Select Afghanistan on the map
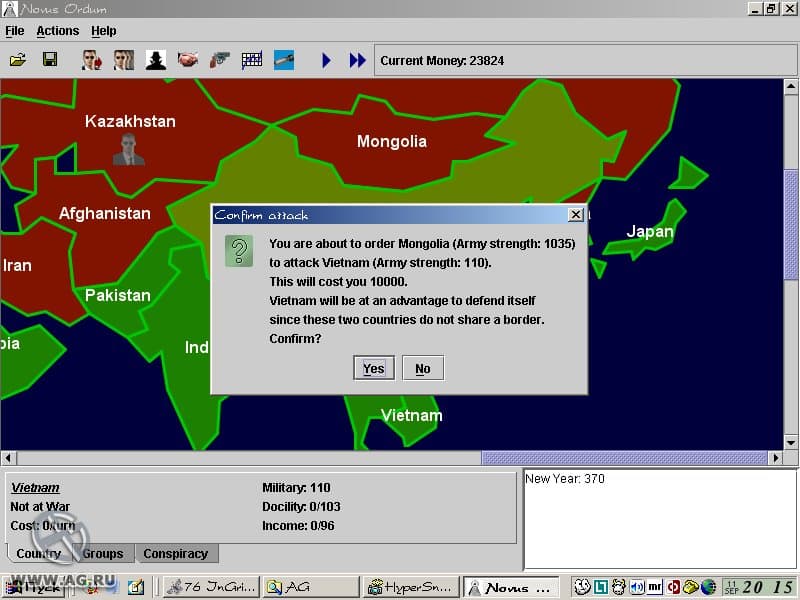The width and height of the screenshot is (800, 600). (x=105, y=213)
